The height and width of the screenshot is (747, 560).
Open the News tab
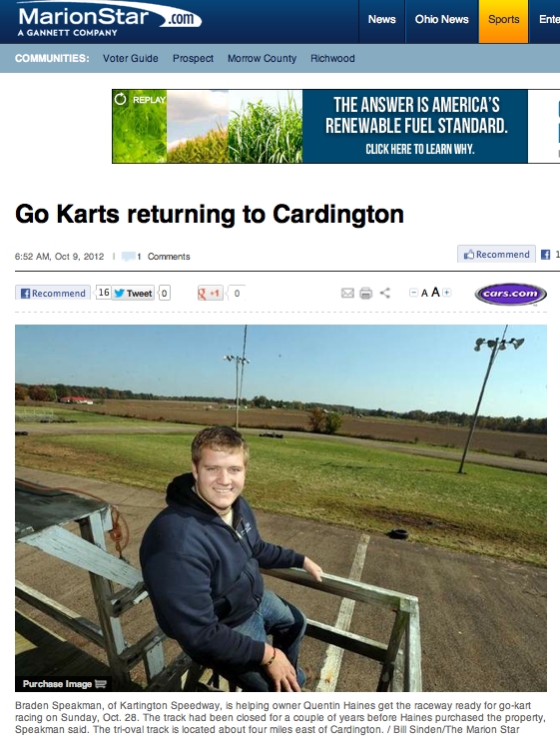click(x=382, y=20)
